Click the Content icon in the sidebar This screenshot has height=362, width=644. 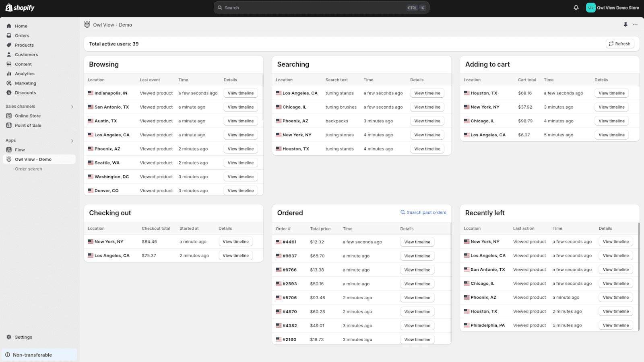[9, 64]
